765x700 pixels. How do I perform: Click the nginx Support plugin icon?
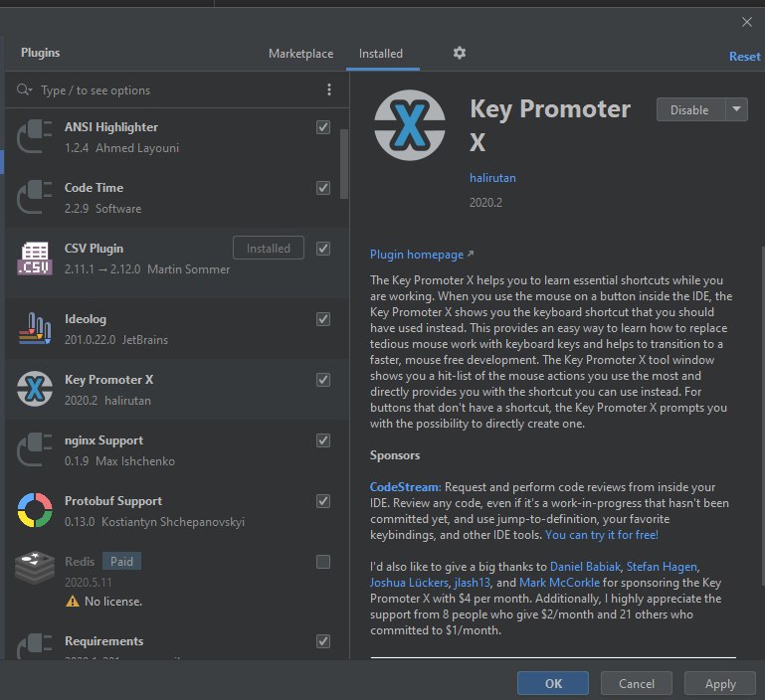click(x=35, y=450)
